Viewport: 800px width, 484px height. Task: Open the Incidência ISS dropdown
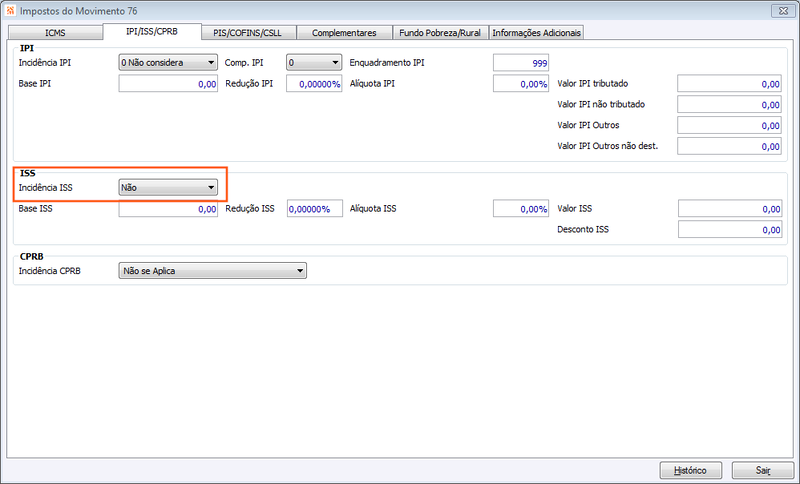(168, 188)
